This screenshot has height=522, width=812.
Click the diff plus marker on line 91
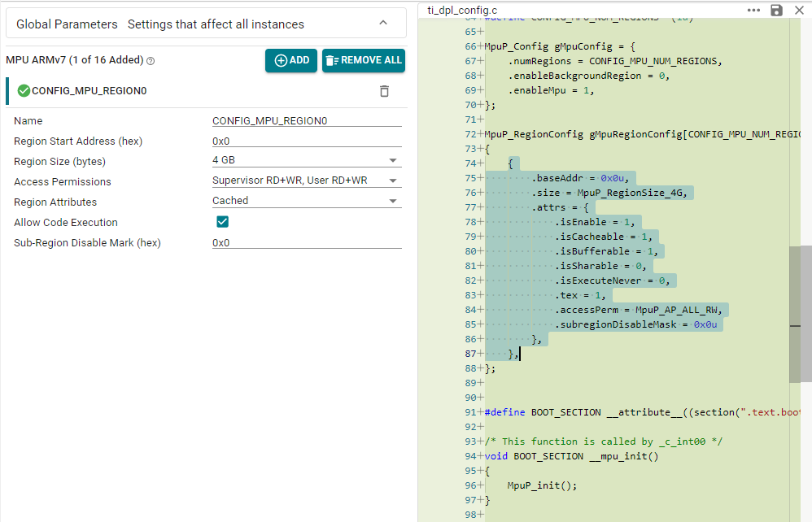click(481, 412)
